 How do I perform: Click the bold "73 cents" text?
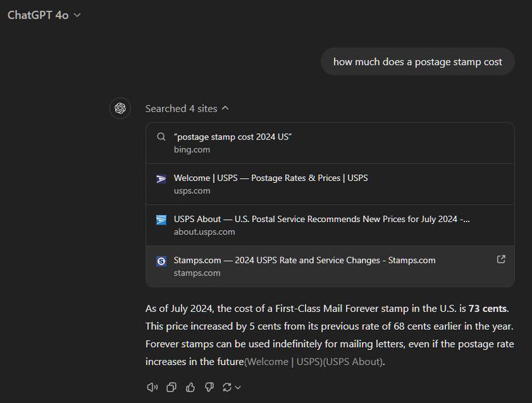click(x=487, y=309)
